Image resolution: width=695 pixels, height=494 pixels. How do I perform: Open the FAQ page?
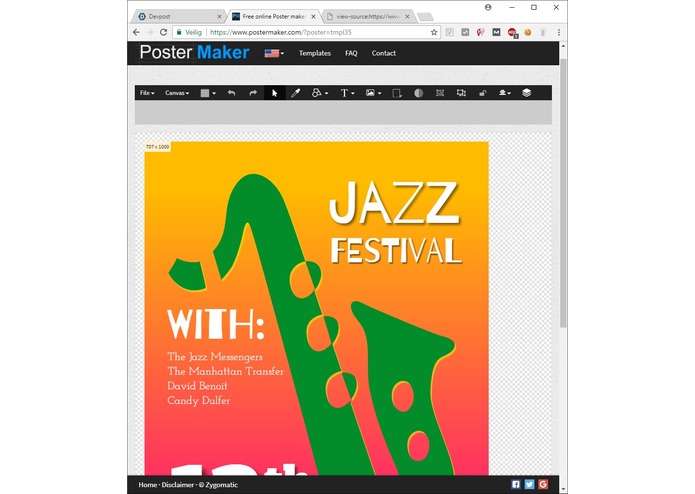pyautogui.click(x=351, y=53)
